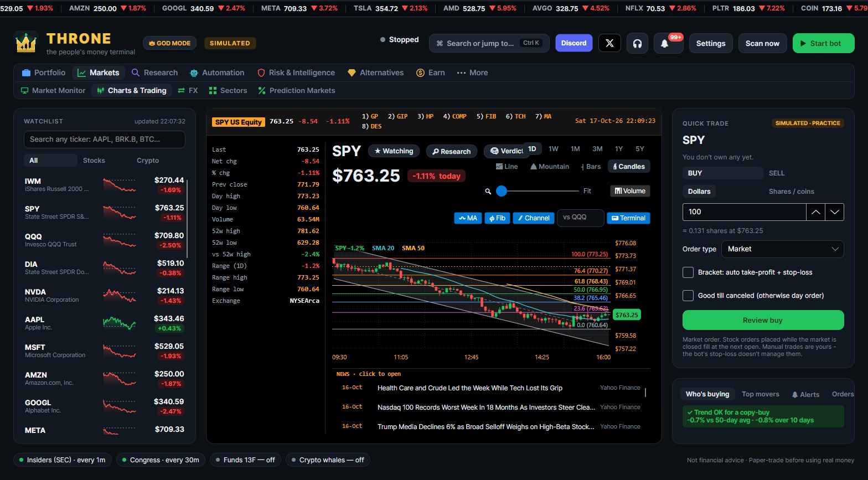Viewport: 868px width, 480px height.
Task: Open Prediction Markets sub-tab
Action: pos(297,90)
